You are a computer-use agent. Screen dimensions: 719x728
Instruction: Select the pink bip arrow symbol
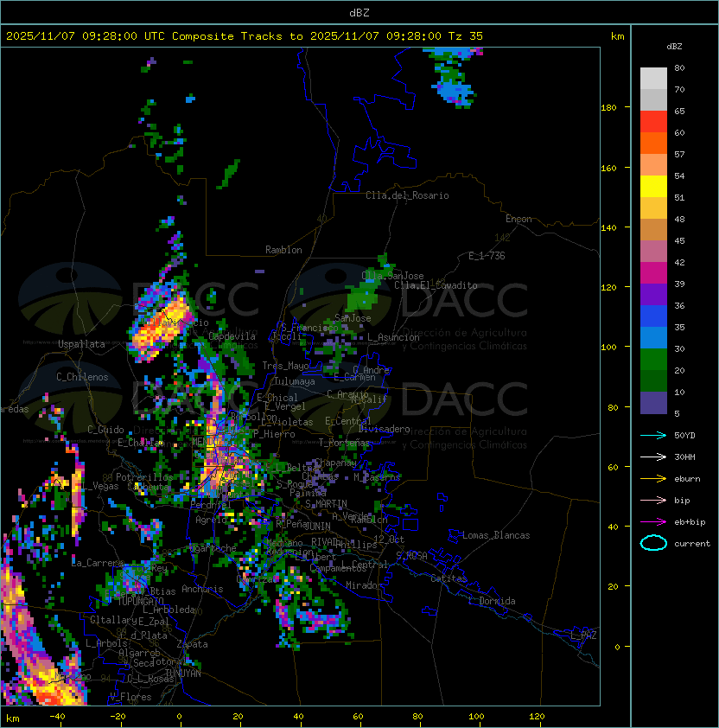pyautogui.click(x=653, y=500)
